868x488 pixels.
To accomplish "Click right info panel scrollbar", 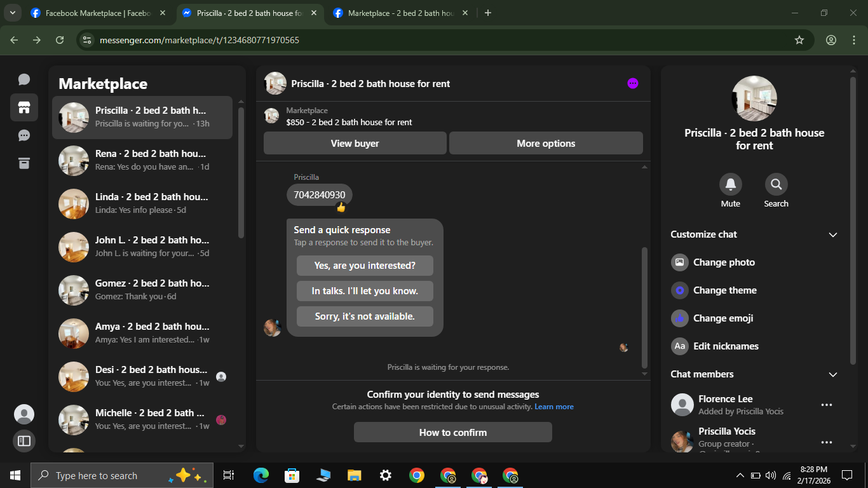I will point(853,220).
